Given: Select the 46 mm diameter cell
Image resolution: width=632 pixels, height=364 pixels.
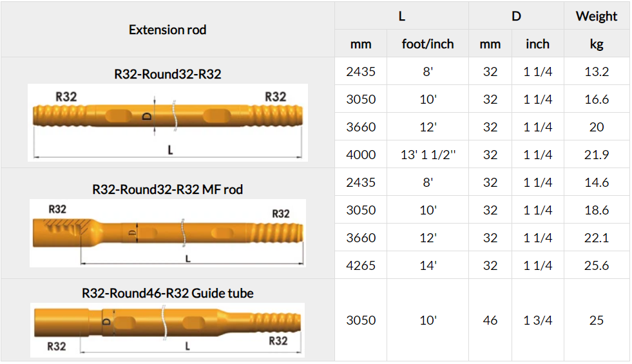Looking at the screenshot, I should coord(490,320).
